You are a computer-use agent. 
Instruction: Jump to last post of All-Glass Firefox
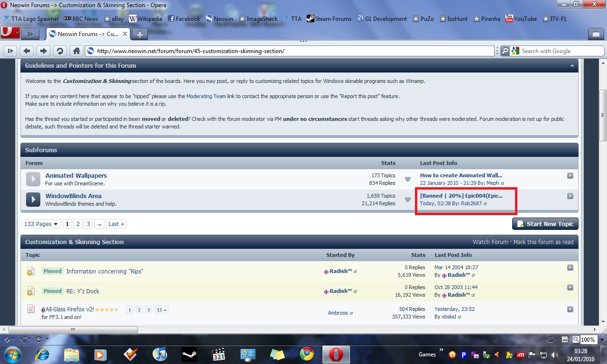coord(570,309)
